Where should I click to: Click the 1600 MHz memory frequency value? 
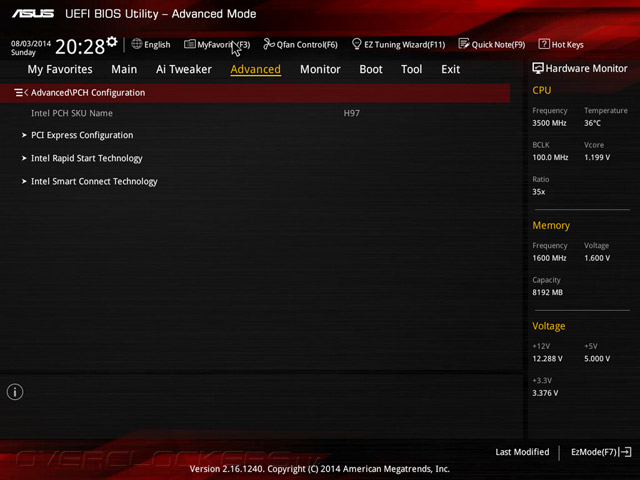click(549, 258)
